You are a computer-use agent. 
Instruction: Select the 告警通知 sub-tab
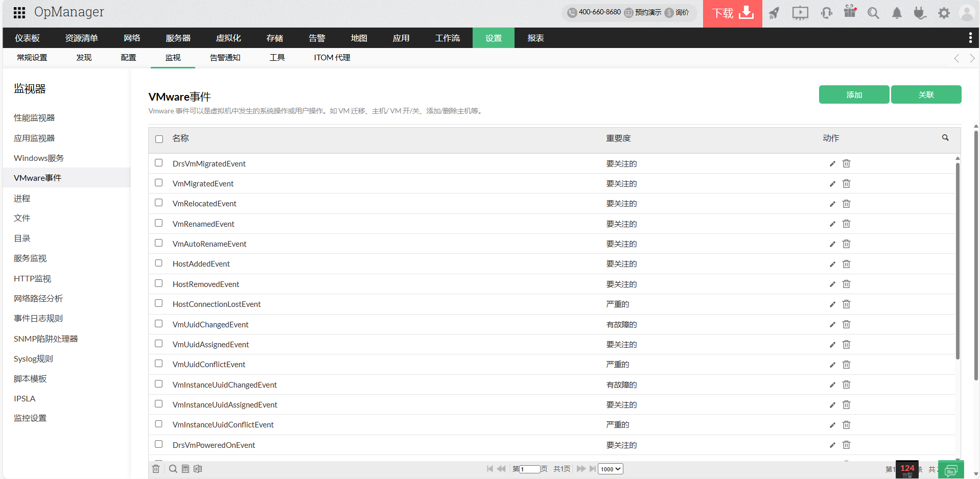225,58
